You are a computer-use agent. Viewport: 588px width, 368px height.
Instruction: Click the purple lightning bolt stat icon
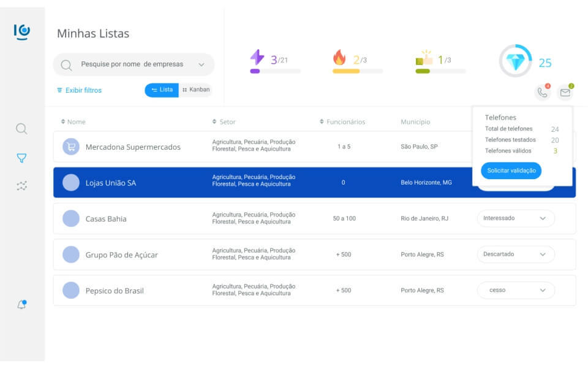257,58
